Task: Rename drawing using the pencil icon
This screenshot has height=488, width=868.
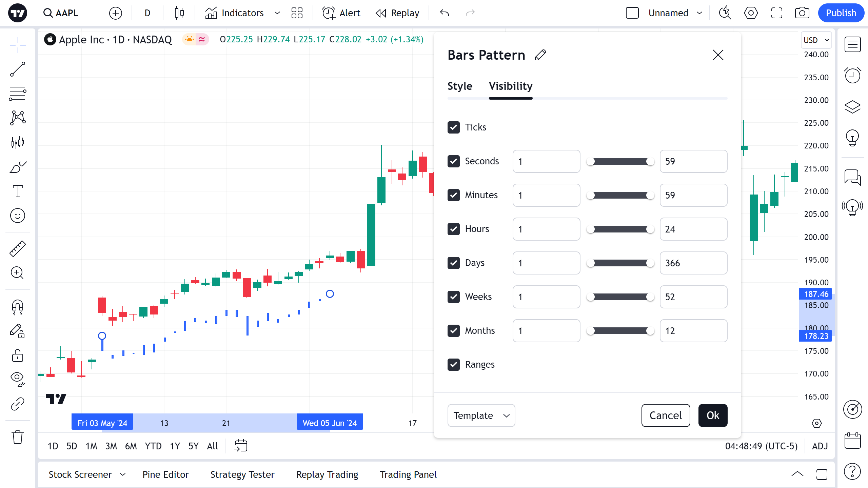Action: pyautogui.click(x=540, y=55)
